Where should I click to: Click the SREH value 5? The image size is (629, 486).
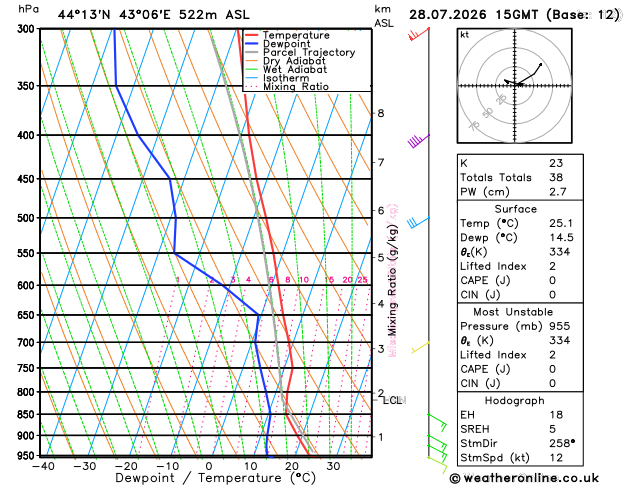click(x=552, y=429)
